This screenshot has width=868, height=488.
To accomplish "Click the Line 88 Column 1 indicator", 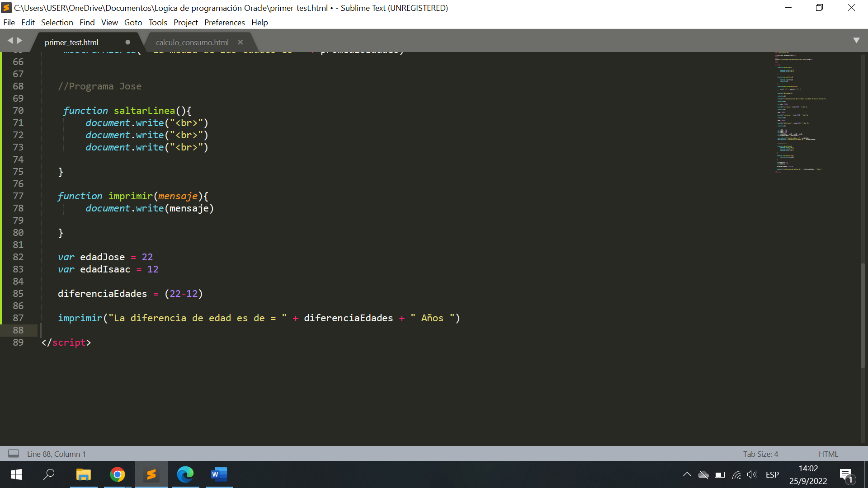I will pyautogui.click(x=57, y=454).
